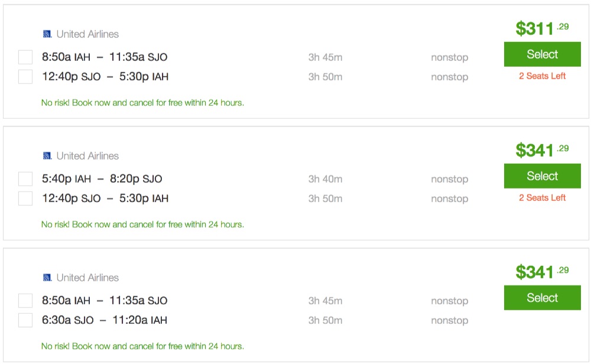Check the 8:50a IAH outbound box in $311 card
Viewport: 591px width, 364px height.
click(25, 57)
